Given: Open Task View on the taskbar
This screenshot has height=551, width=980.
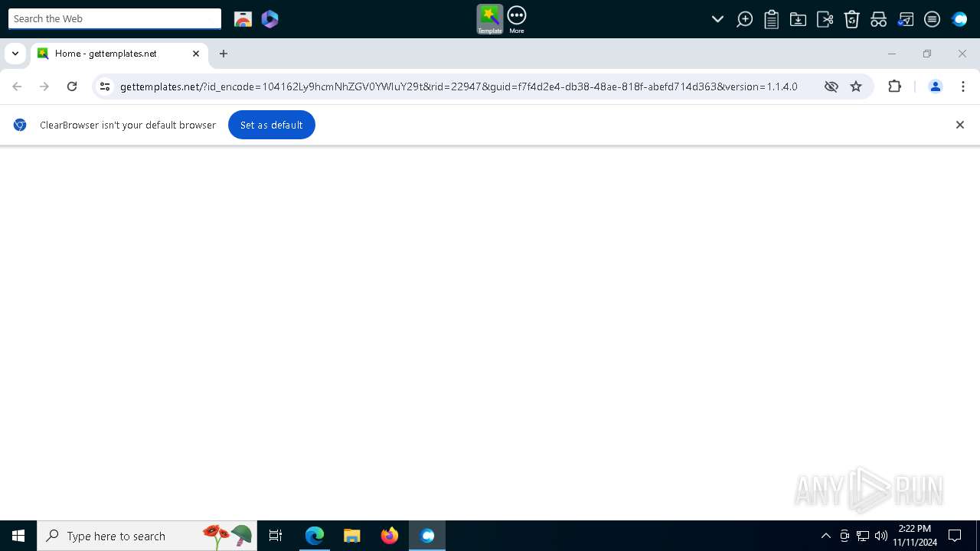Looking at the screenshot, I should [x=276, y=536].
